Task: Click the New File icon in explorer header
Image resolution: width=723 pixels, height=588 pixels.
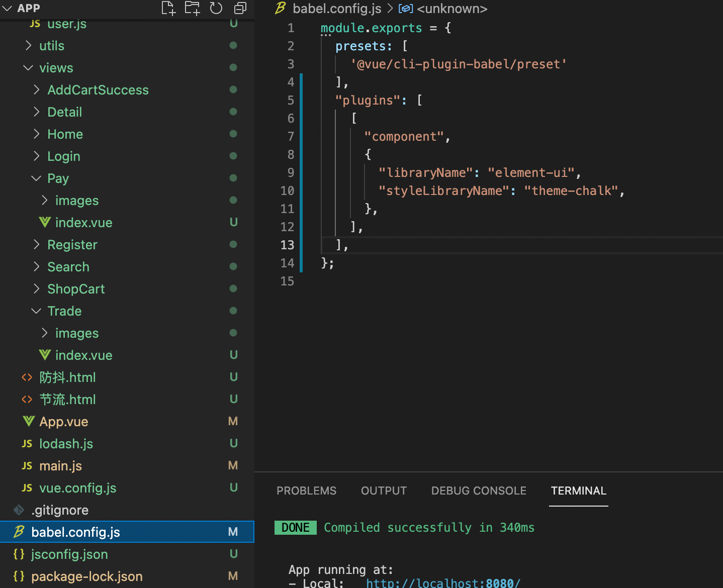Action: 168,8
